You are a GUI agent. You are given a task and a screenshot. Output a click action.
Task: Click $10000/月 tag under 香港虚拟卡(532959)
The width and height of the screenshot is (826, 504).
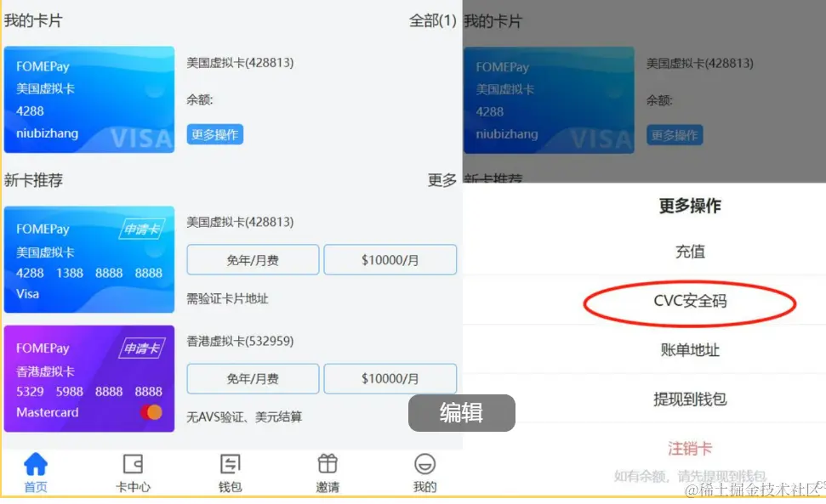pos(390,379)
